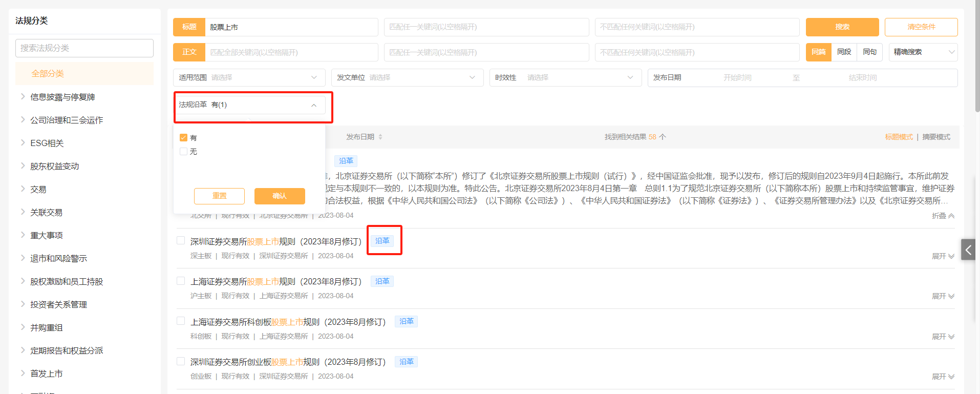Click the 结束时间 date field

pos(863,78)
